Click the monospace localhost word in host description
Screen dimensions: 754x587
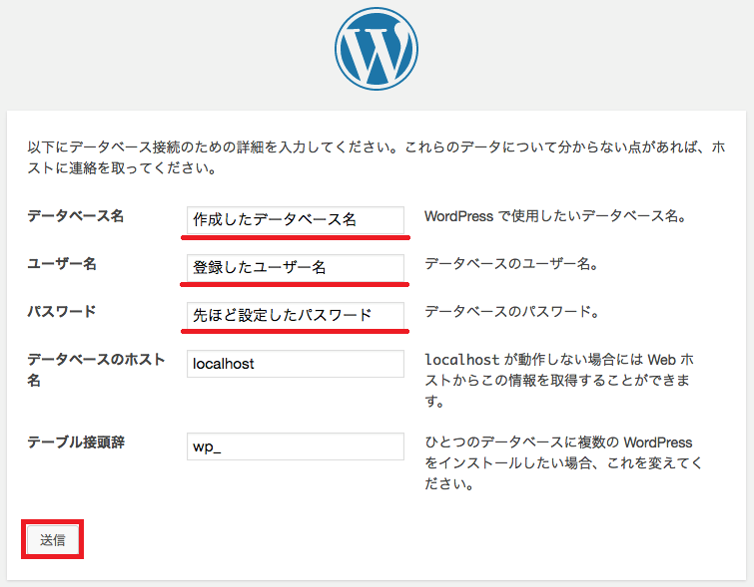(461, 360)
